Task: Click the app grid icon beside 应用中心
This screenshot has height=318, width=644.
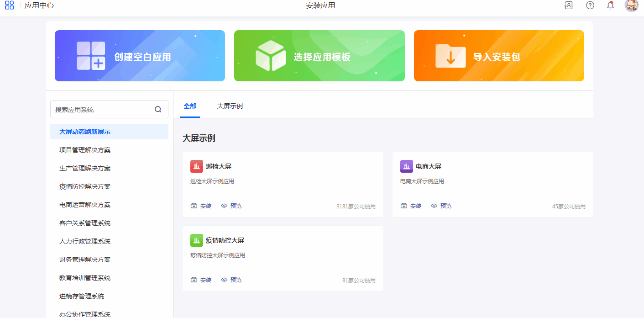Action: coord(9,5)
